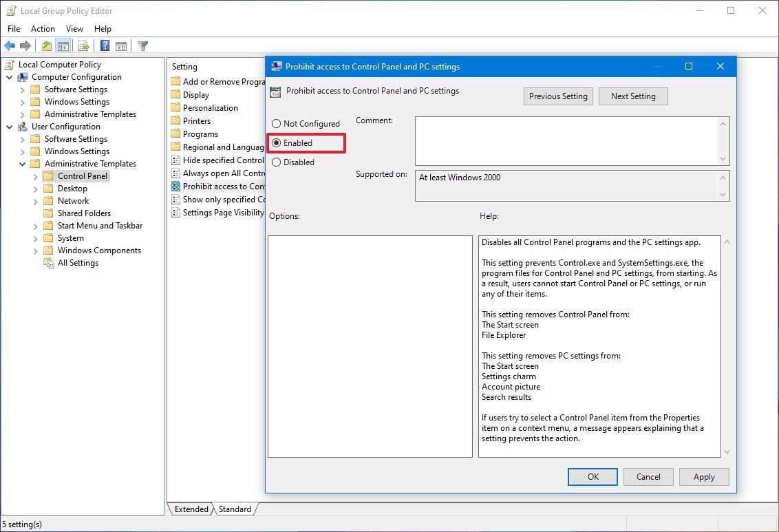The width and height of the screenshot is (779, 532).
Task: Select the Disabled radio button
Action: (x=277, y=162)
